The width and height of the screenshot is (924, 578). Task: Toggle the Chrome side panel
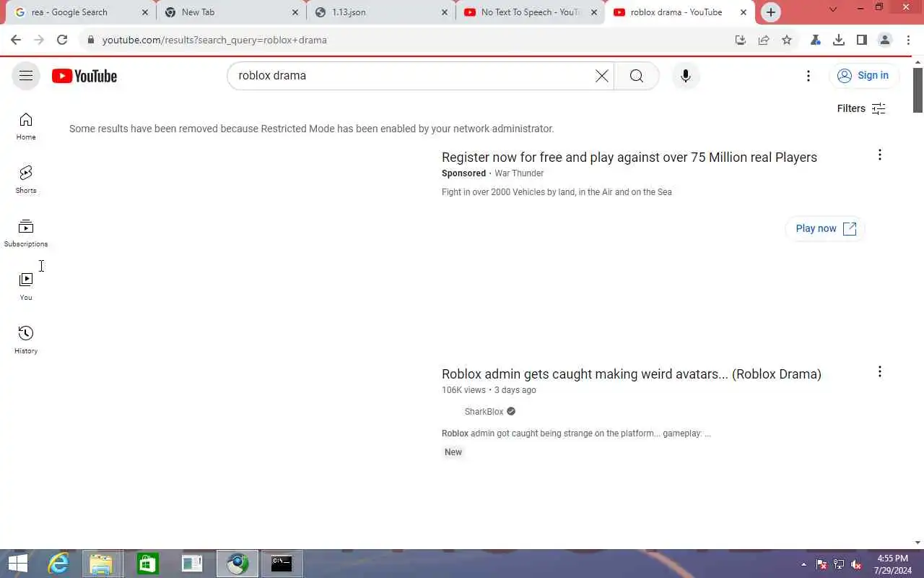click(862, 40)
